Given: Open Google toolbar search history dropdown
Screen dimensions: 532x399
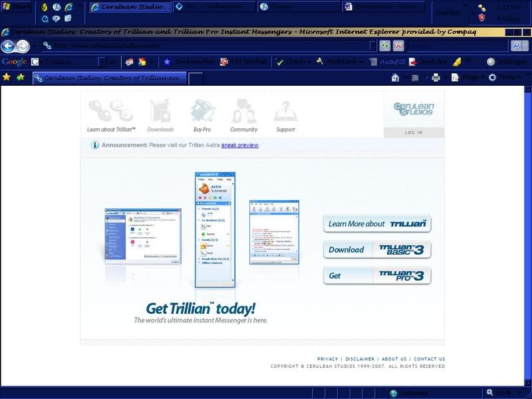Looking at the screenshot, I should pos(102,62).
